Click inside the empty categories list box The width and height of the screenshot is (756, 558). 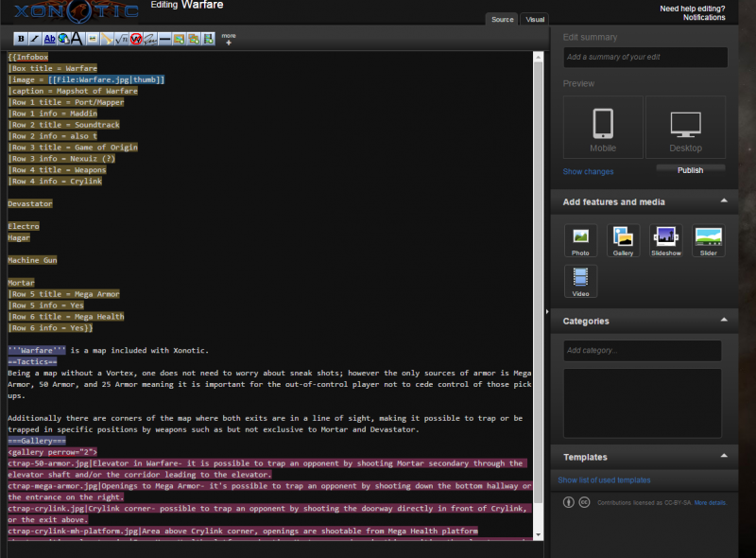[x=643, y=404]
